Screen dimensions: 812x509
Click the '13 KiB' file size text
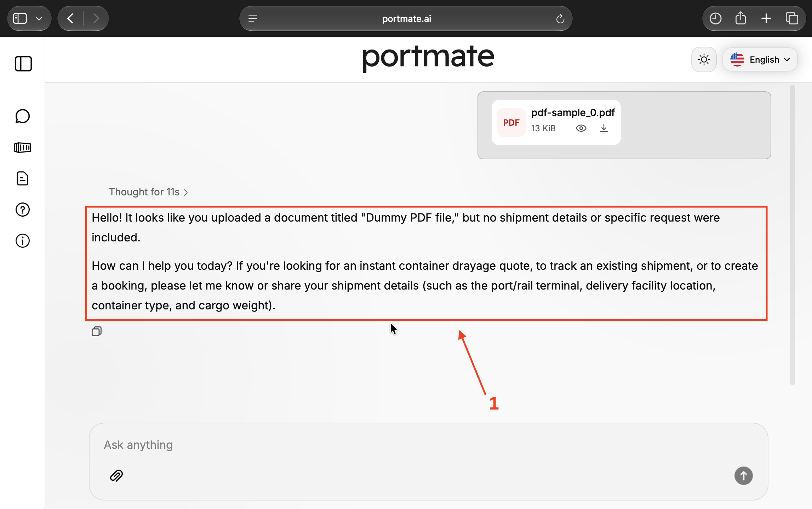point(543,128)
